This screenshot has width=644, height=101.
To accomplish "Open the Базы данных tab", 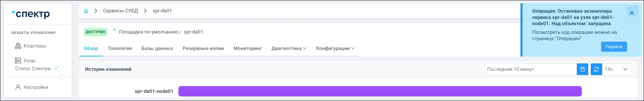I will [x=157, y=48].
